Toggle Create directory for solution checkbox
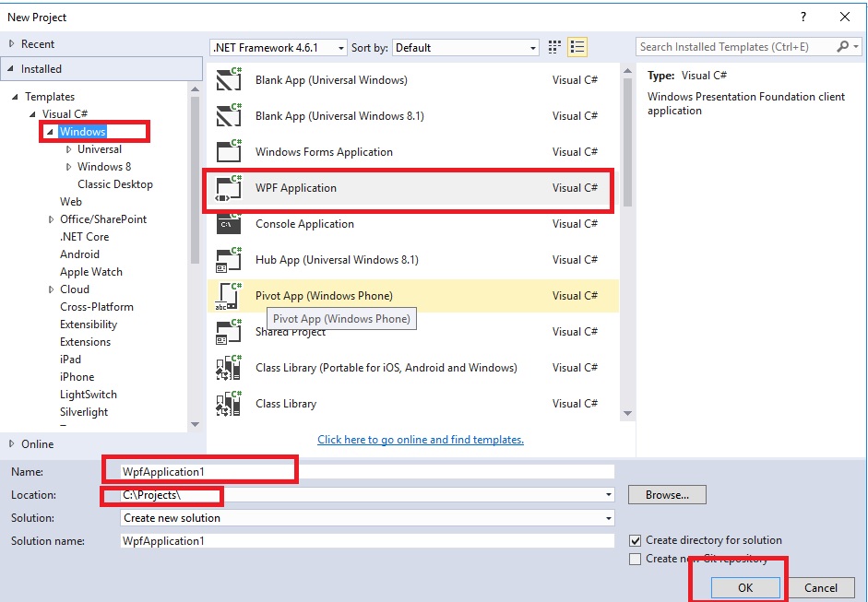Image resolution: width=868 pixels, height=602 pixels. [636, 540]
